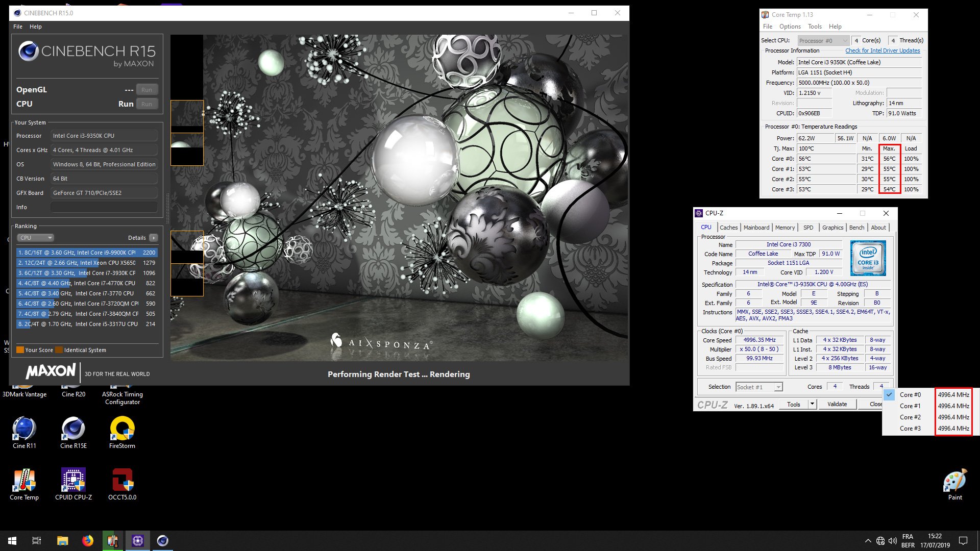Click the CPU-Z Validate button
The image size is (980, 551).
(x=837, y=404)
